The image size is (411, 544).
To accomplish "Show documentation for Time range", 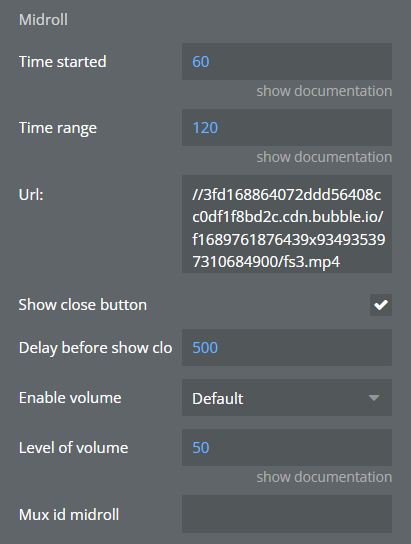I will click(324, 157).
